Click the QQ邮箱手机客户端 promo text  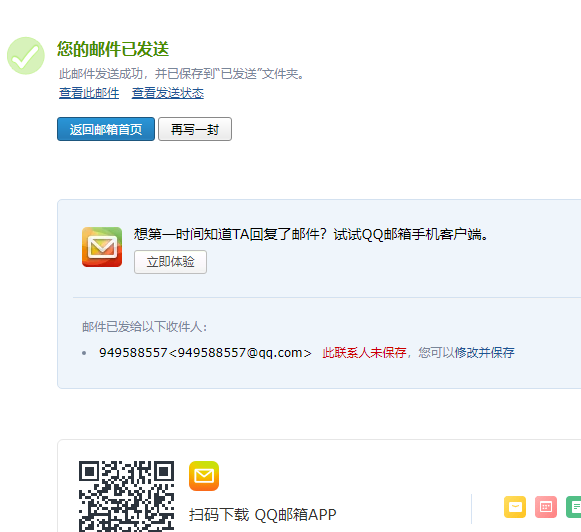(x=311, y=234)
